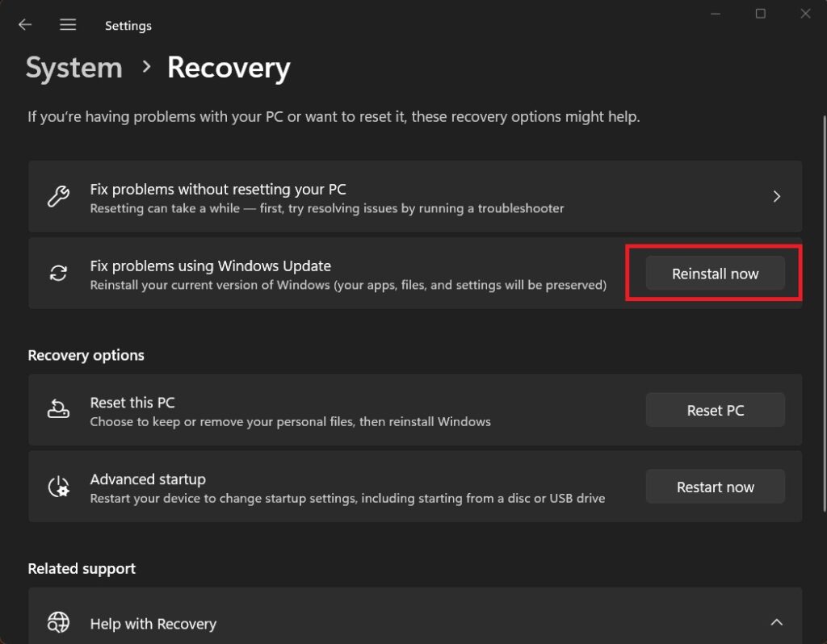This screenshot has height=644, width=827.
Task: Select Recovery in the breadcrumb path
Action: (229, 68)
